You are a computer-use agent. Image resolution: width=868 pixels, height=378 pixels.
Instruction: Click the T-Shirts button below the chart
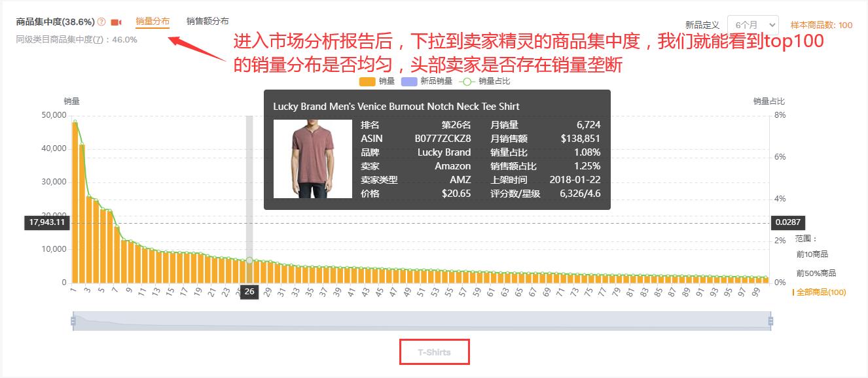tap(434, 351)
